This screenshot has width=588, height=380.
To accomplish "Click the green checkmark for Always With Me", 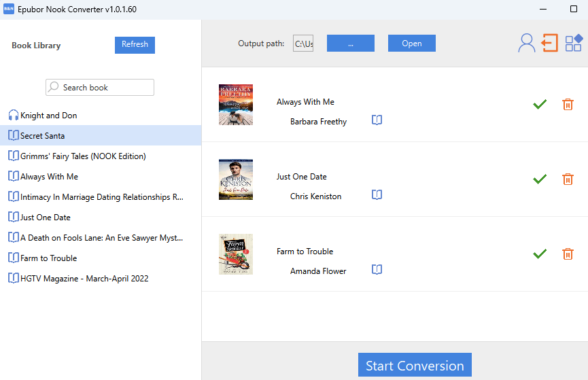I will pos(540,104).
